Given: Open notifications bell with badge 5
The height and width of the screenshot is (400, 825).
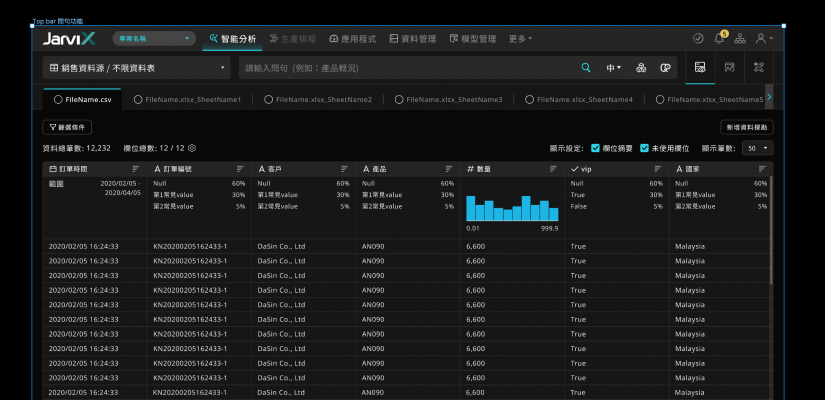Looking at the screenshot, I should [x=719, y=38].
